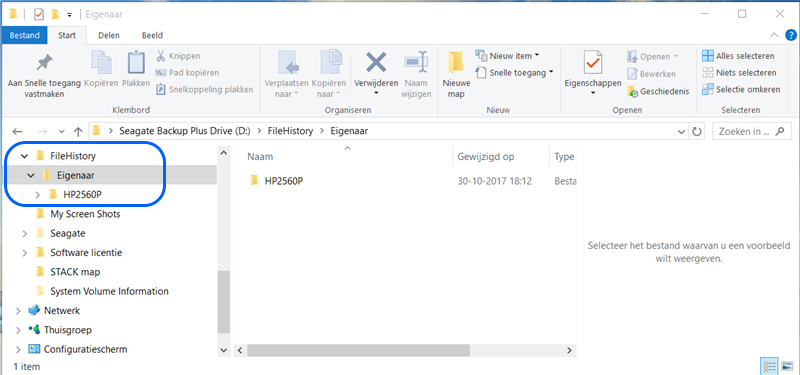Click the Kopiëren button in Klembord

pyautogui.click(x=101, y=69)
